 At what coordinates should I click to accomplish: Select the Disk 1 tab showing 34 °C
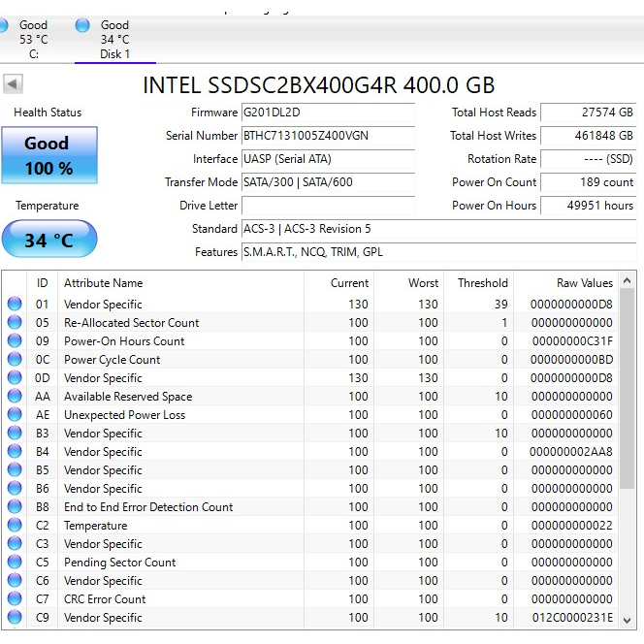tap(113, 40)
